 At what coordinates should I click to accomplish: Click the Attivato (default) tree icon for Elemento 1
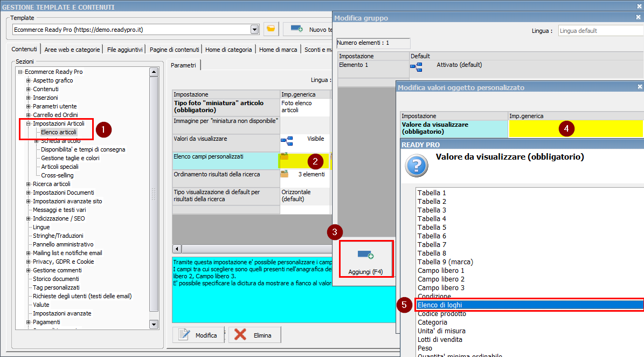(x=416, y=67)
